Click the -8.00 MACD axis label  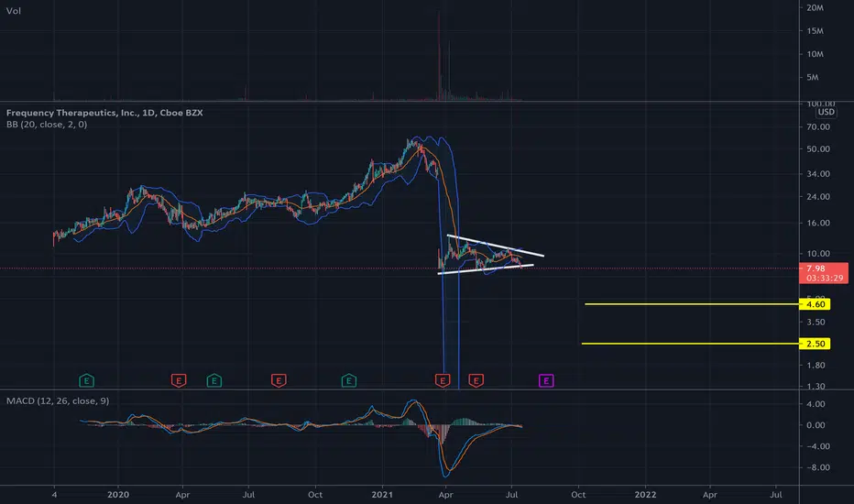(817, 467)
